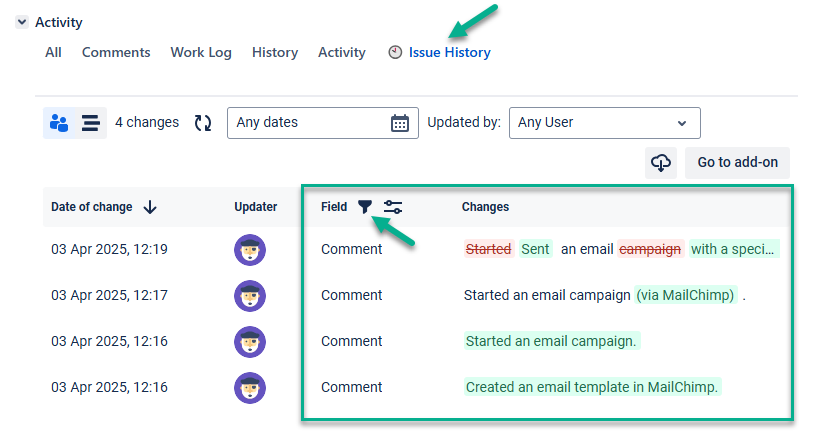Open the History tab

click(275, 52)
